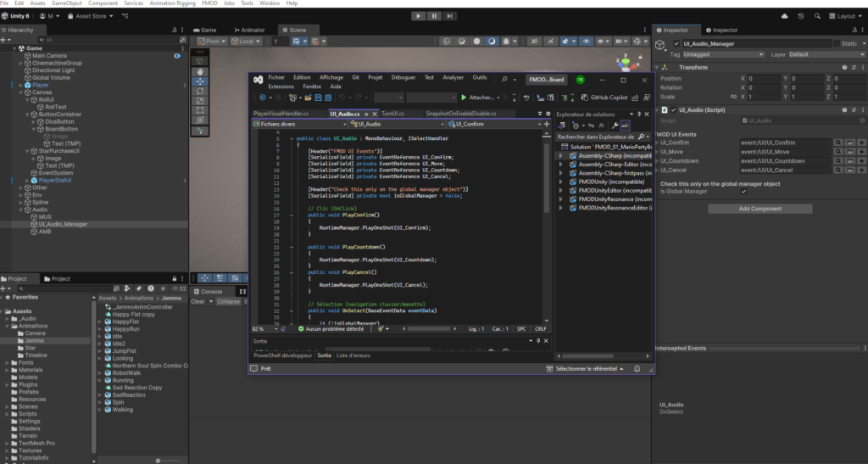
Task: Open the Undo History icon in Unity toolbar
Action: 802,15
